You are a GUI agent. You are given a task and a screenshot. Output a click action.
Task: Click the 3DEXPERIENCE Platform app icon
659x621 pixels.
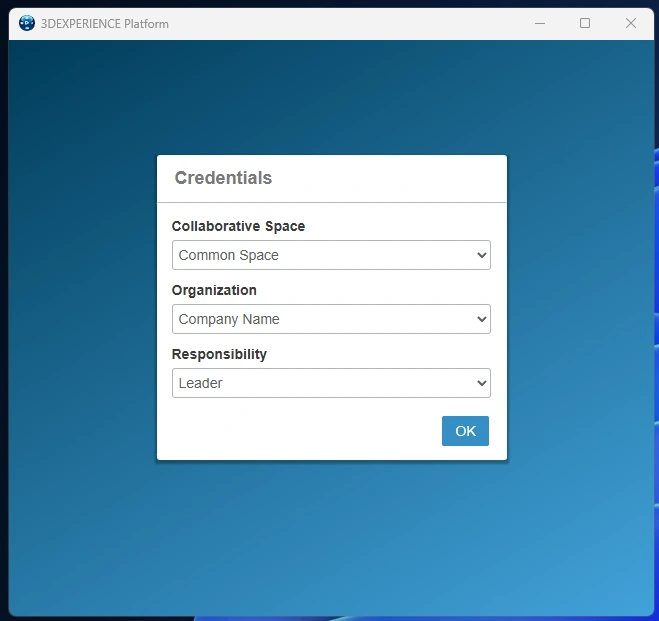[x=27, y=23]
